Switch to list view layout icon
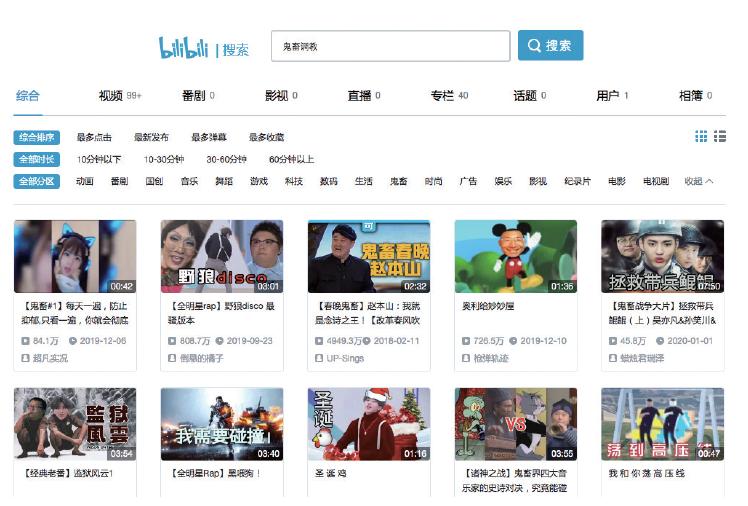Screen dimensions: 748x506 720,136
